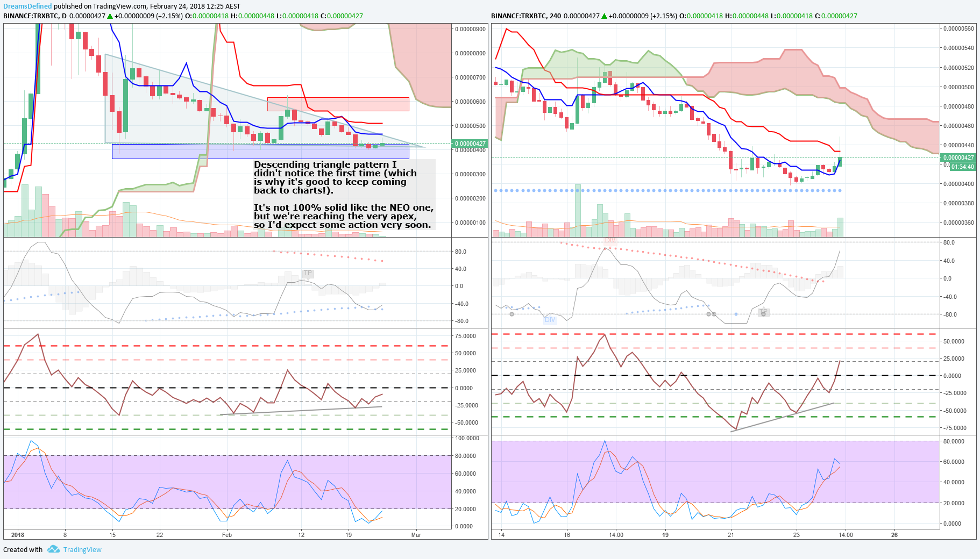Click the descending triangle annotation text
This screenshot has width=980, height=559.
point(335,177)
